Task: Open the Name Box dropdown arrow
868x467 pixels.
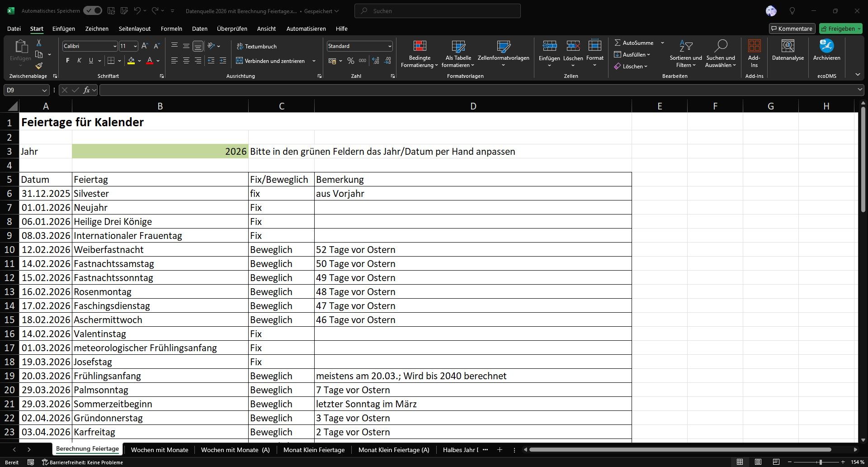Action: point(44,91)
